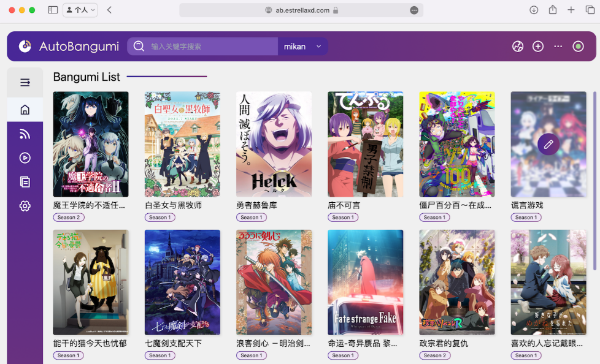Open Fate strange Fake poster
The width and height of the screenshot is (600, 364).
366,282
